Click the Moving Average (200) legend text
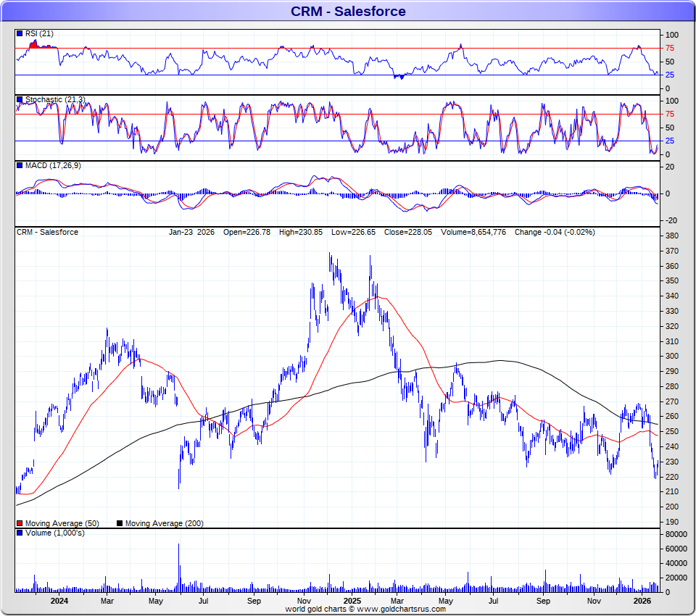 165,523
